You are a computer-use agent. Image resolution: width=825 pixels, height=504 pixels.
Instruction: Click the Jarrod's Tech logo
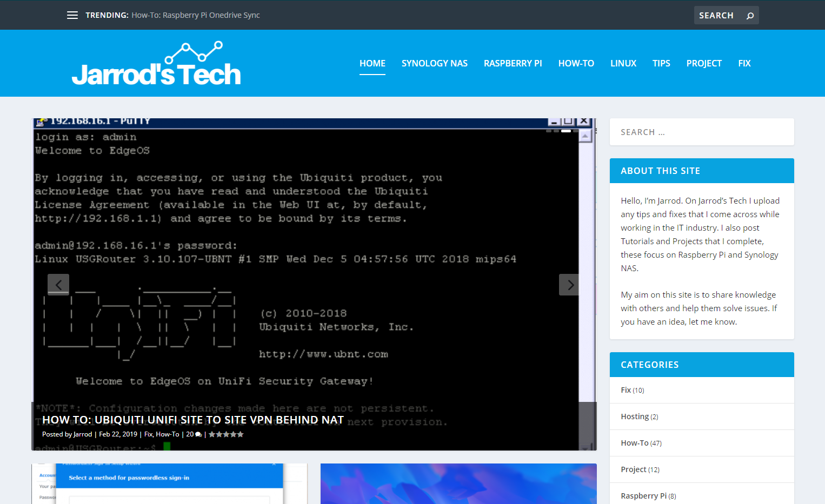[x=156, y=64]
